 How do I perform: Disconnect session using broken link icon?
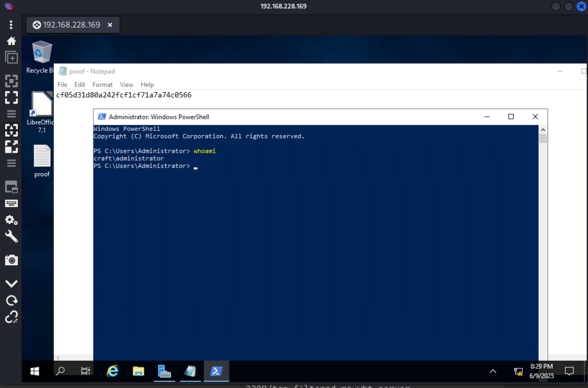point(11,317)
